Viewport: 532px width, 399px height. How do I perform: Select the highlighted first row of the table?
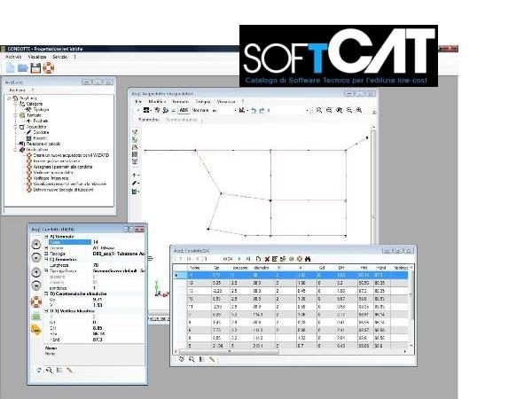coord(292,275)
